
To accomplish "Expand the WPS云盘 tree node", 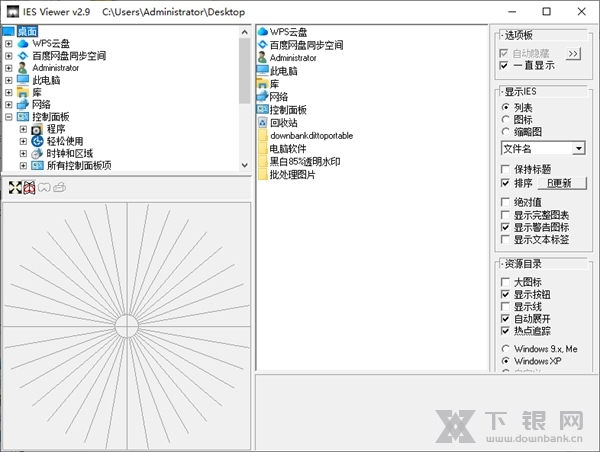I will [9, 44].
